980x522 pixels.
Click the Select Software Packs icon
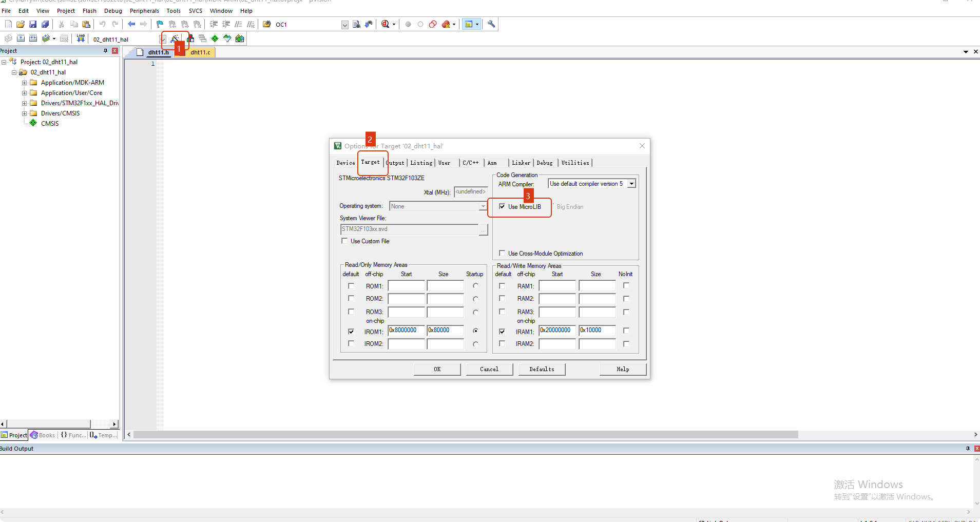(227, 38)
